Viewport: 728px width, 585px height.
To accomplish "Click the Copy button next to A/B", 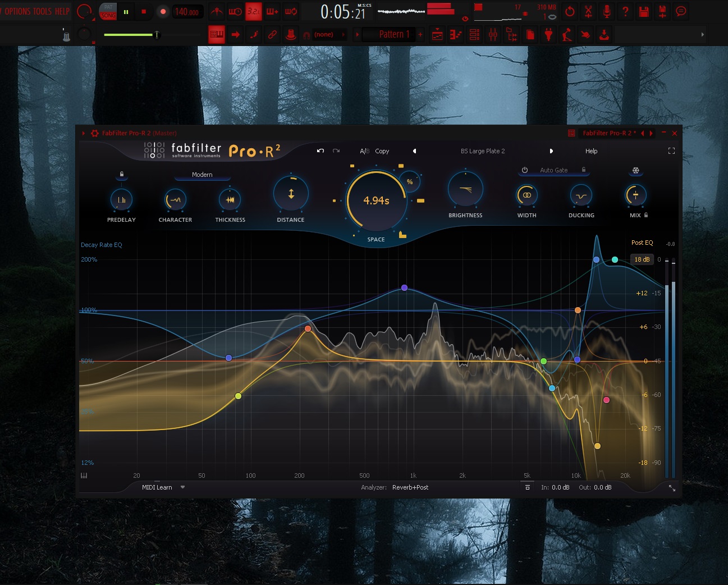I will [382, 151].
